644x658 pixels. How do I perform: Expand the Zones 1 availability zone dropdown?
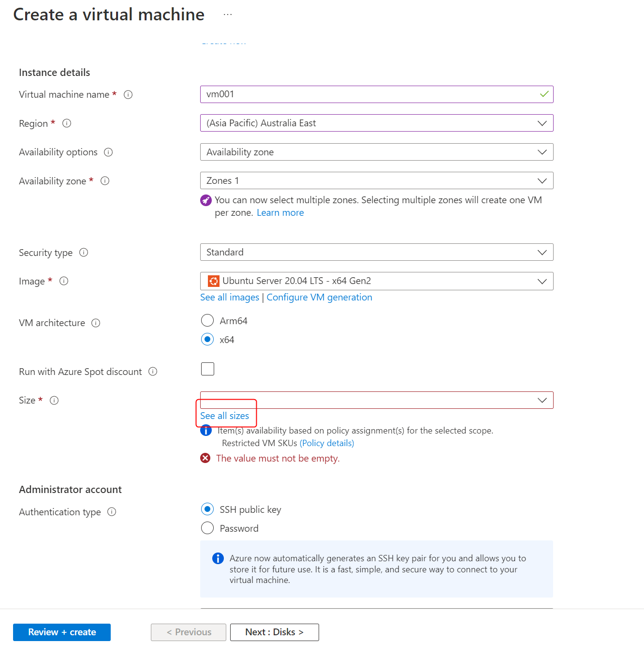pos(377,181)
